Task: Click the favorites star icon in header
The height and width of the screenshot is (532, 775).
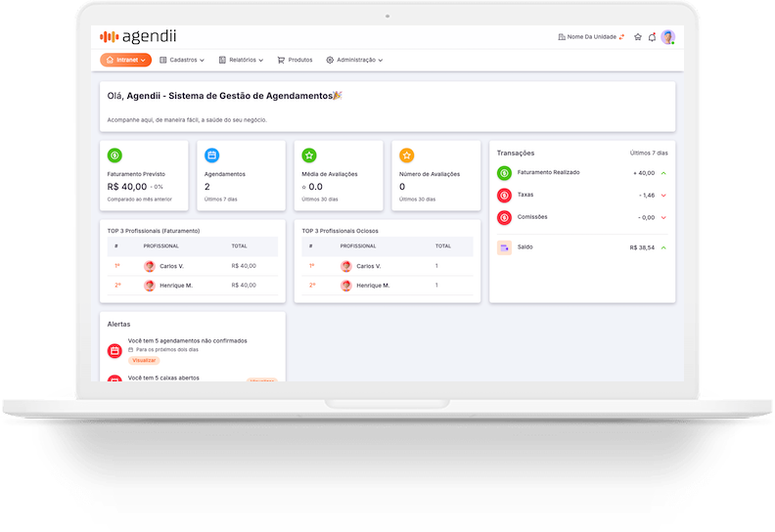Action: [x=638, y=37]
